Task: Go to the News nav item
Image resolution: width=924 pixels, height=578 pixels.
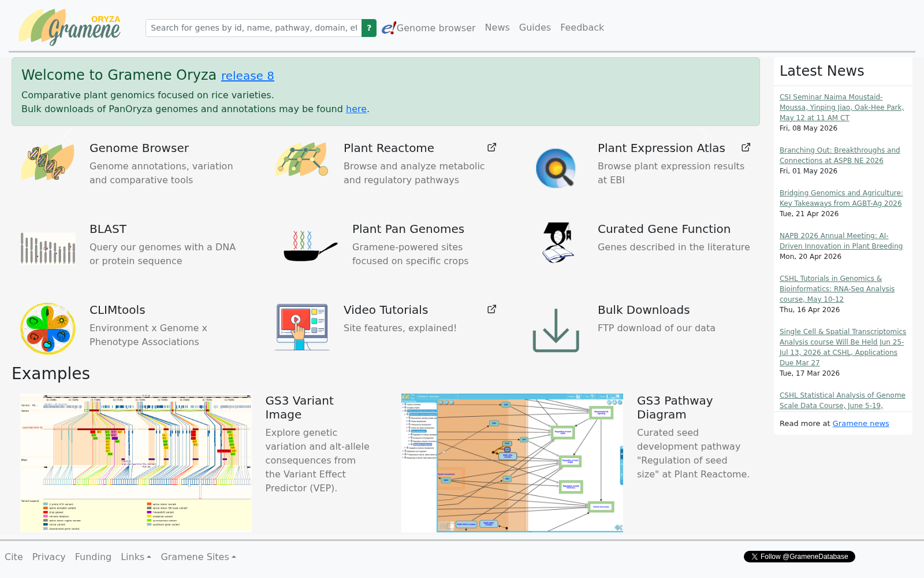Action: pos(497,27)
